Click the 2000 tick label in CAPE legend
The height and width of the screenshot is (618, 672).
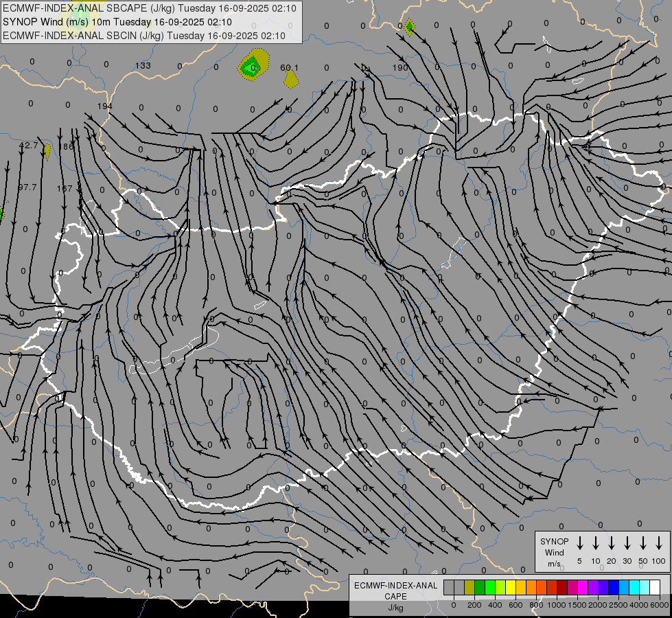597,605
